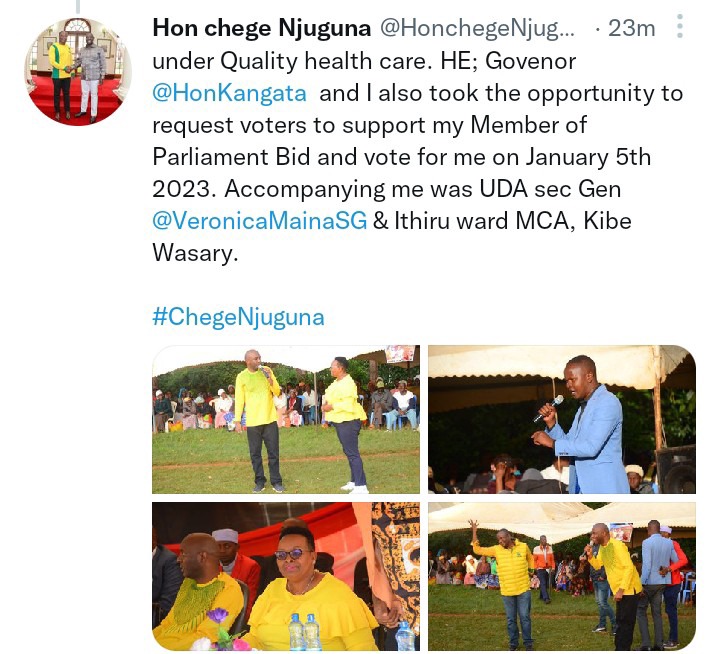Click the thread connector line above avatar
Viewport: 720px width, 654px height.
78,6
